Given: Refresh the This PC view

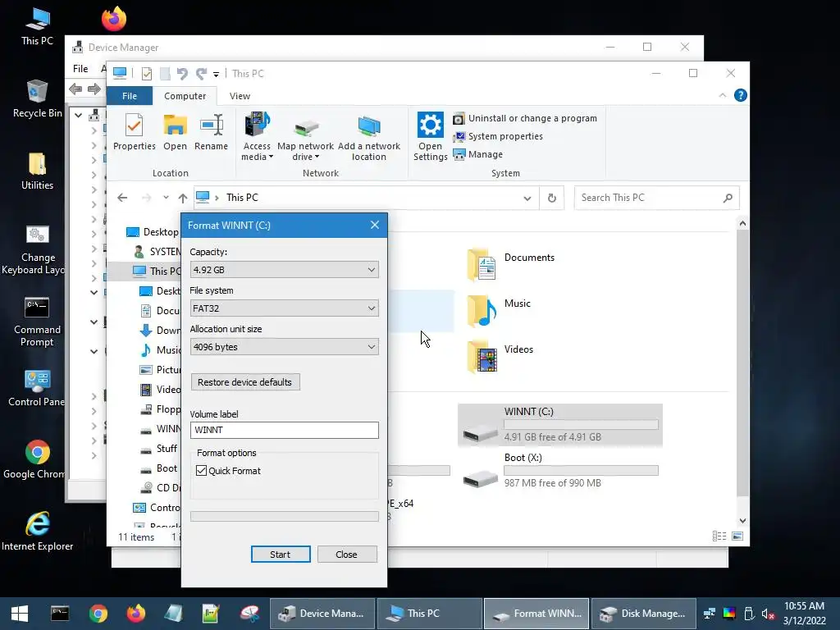Looking at the screenshot, I should [x=552, y=199].
